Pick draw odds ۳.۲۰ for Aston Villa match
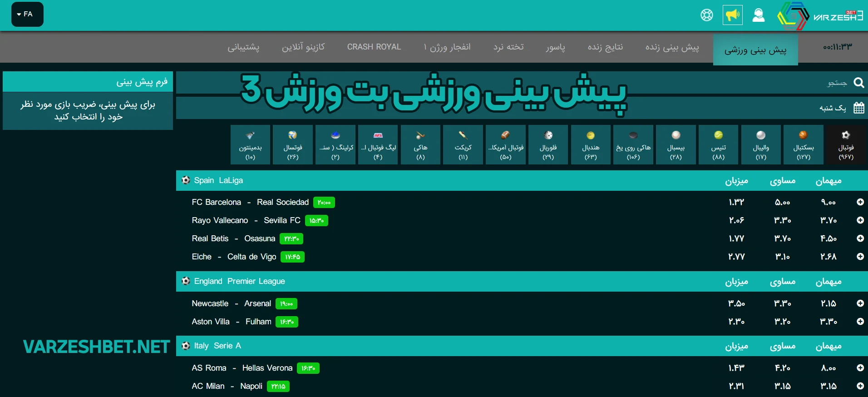The height and width of the screenshot is (397, 868). [x=783, y=322]
